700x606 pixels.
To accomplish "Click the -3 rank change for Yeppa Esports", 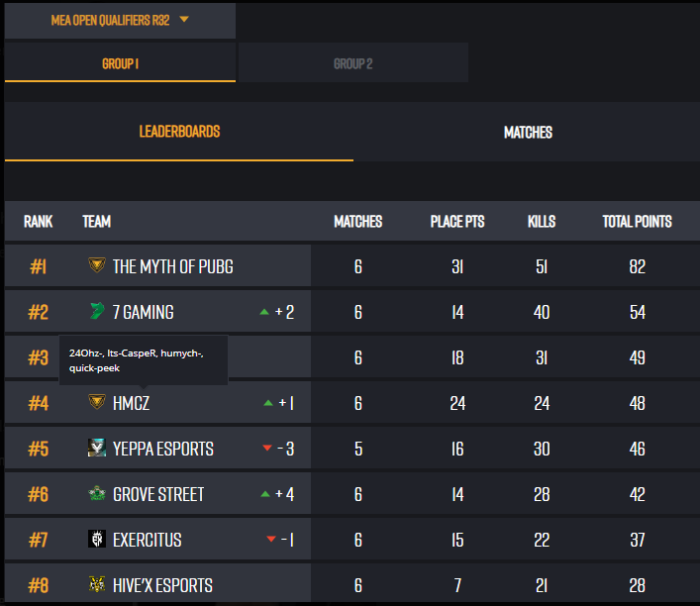I will pos(286,449).
